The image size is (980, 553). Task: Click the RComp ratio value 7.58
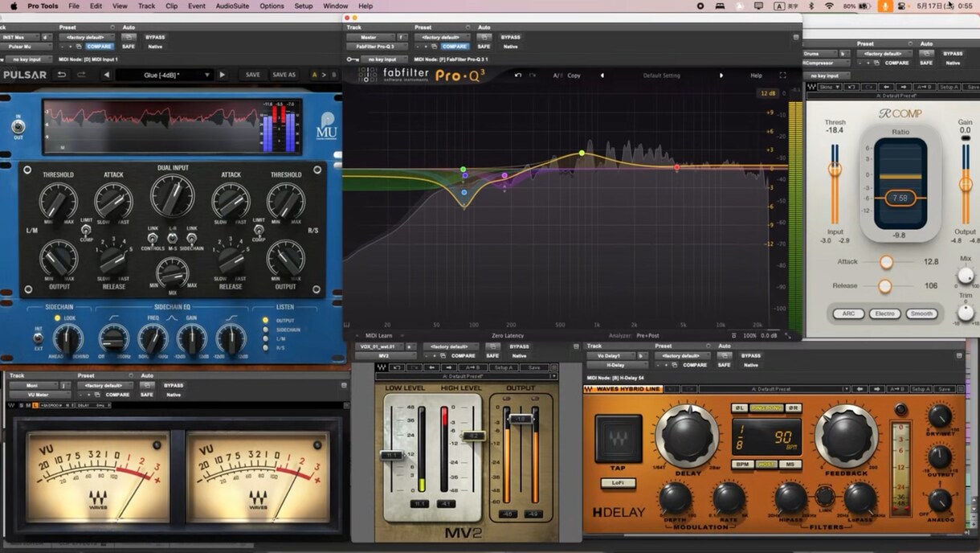(900, 198)
